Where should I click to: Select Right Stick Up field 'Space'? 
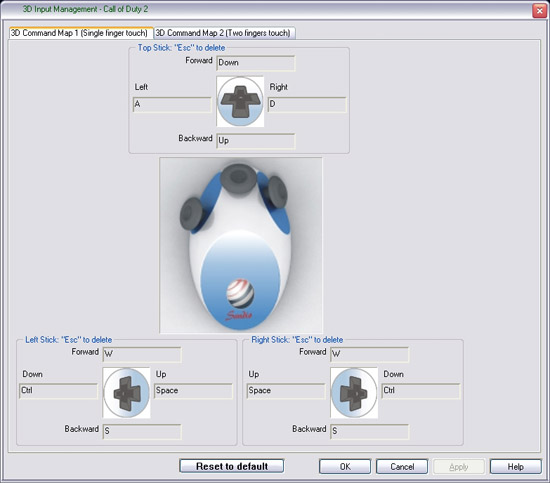[286, 391]
